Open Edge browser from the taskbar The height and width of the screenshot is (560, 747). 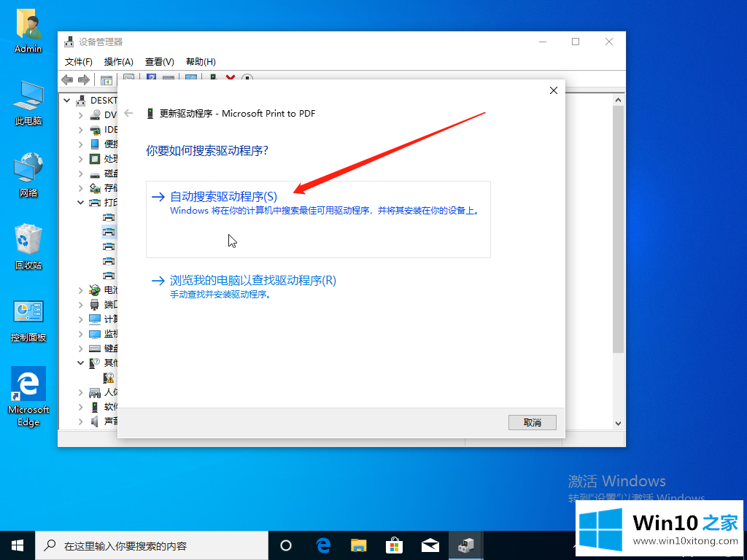tap(323, 545)
